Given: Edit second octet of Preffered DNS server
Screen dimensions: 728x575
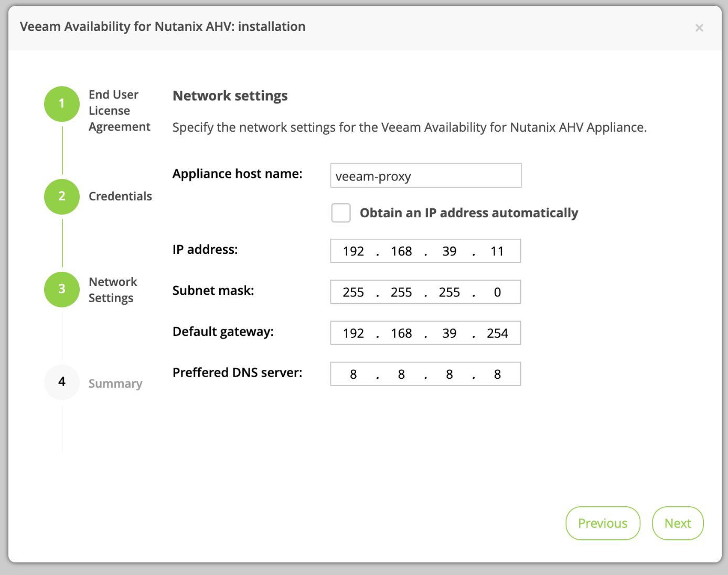Looking at the screenshot, I should point(401,374).
